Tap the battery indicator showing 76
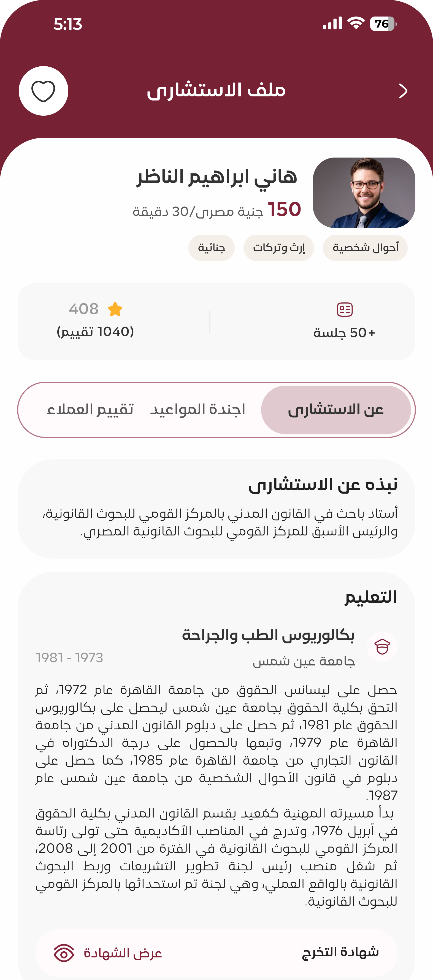 click(383, 24)
